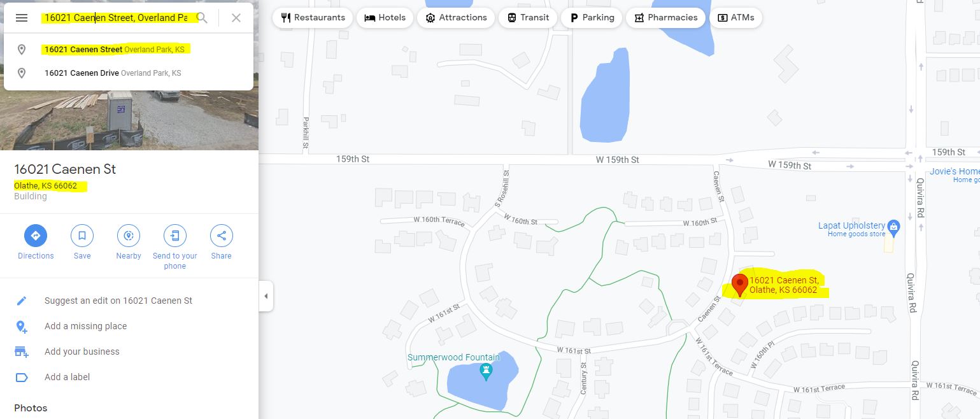Filter map by Restaurants chip
This screenshot has width=980, height=419.
click(x=313, y=18)
